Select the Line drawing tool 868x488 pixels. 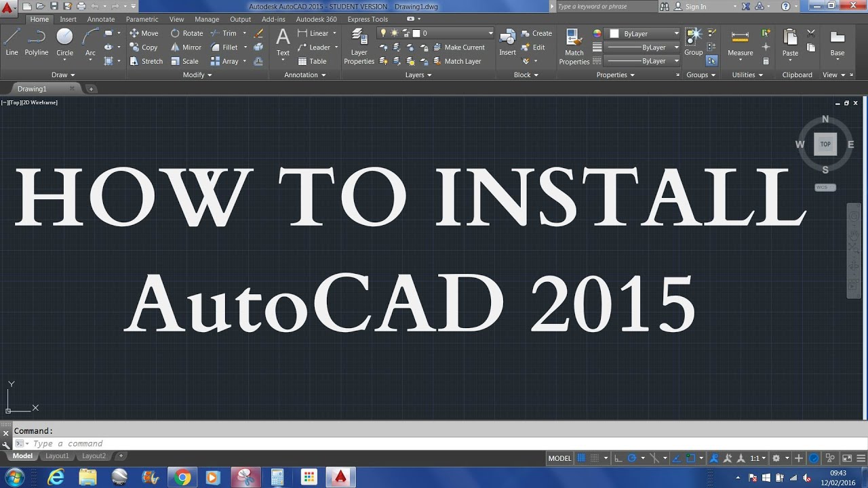click(12, 42)
